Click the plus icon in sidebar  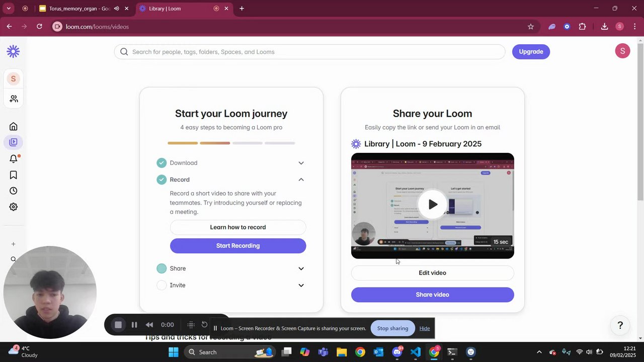tap(14, 244)
